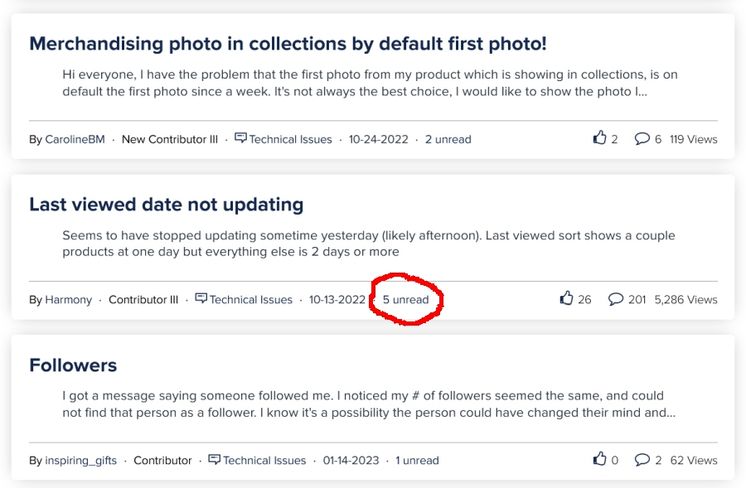The image size is (746, 488).
Task: Open Last viewed date not updating thread
Action: (x=166, y=205)
